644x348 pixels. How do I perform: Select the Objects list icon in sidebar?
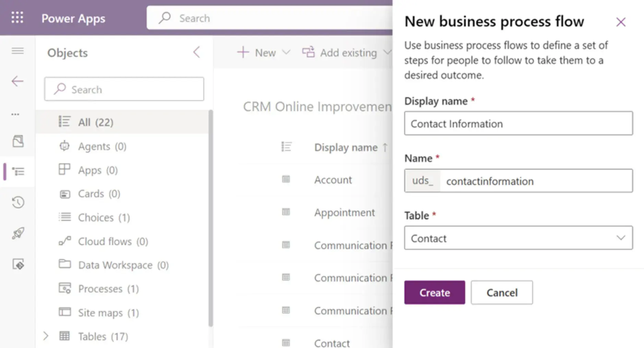pos(18,171)
